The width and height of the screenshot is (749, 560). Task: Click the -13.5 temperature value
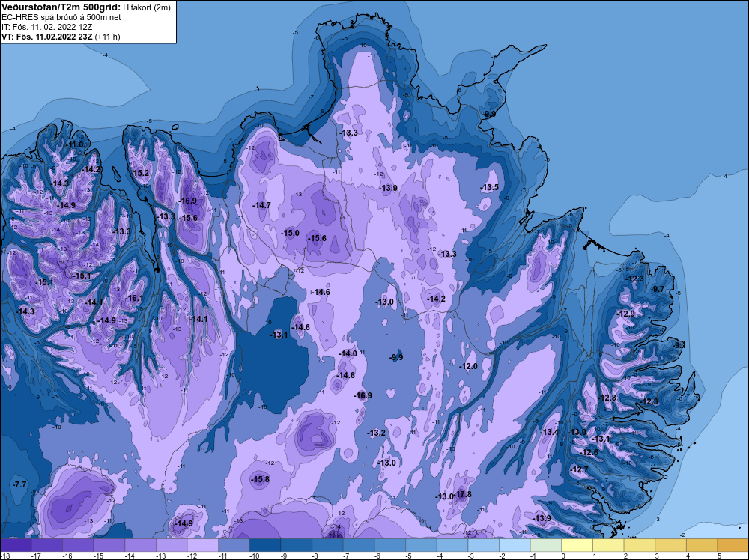tap(490, 187)
